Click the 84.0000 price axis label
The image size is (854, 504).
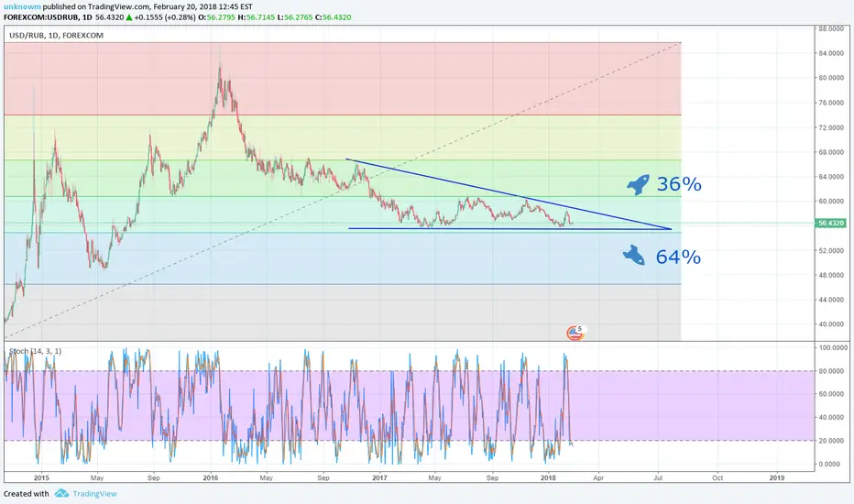pyautogui.click(x=832, y=53)
